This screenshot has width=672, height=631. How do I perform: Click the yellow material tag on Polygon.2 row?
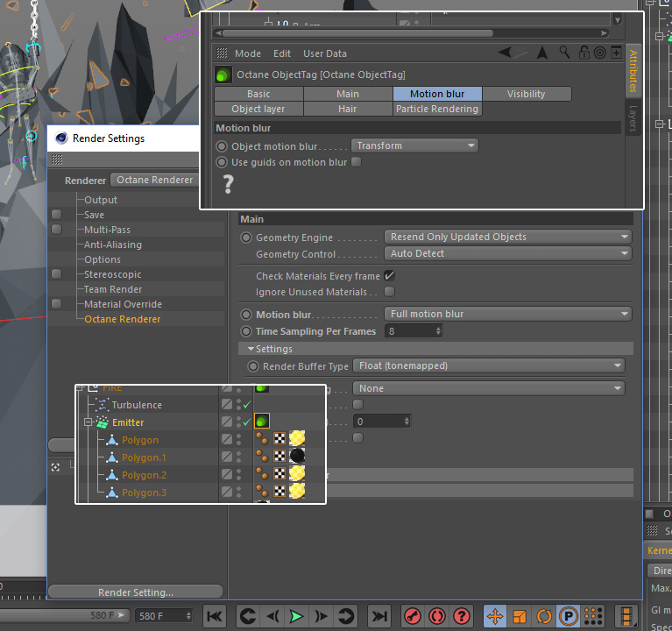(297, 473)
